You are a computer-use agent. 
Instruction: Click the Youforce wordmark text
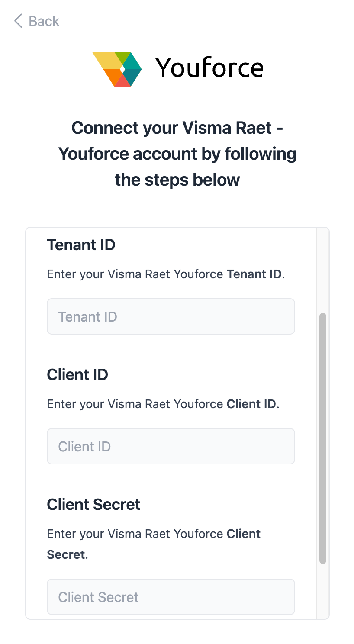(209, 68)
